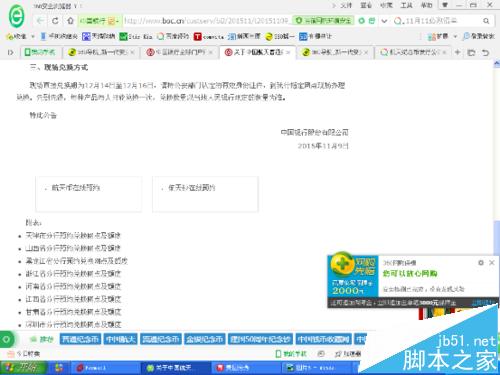500x375 pixels.
Task: Open the 航天币在线预约 link box
Action: click(88, 194)
